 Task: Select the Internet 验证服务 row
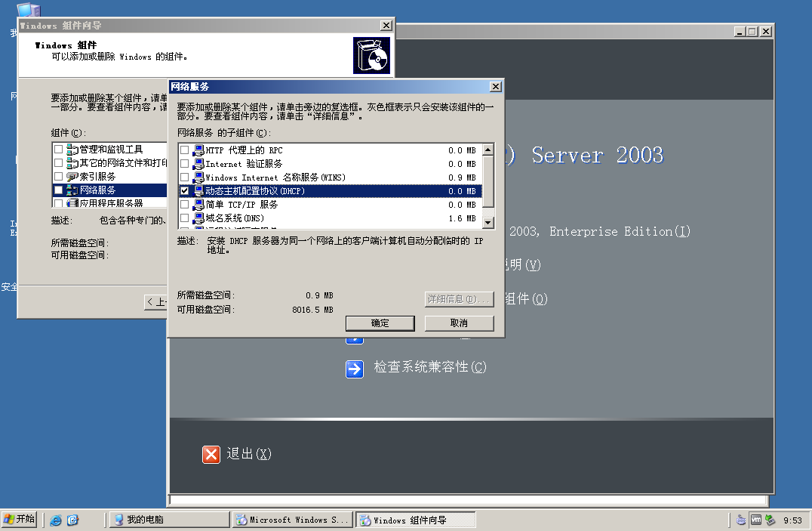331,164
